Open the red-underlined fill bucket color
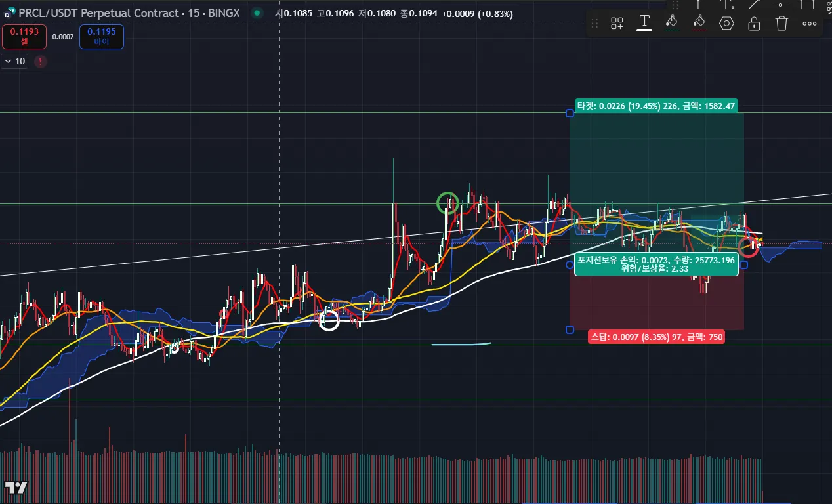832x504 pixels. click(x=699, y=23)
